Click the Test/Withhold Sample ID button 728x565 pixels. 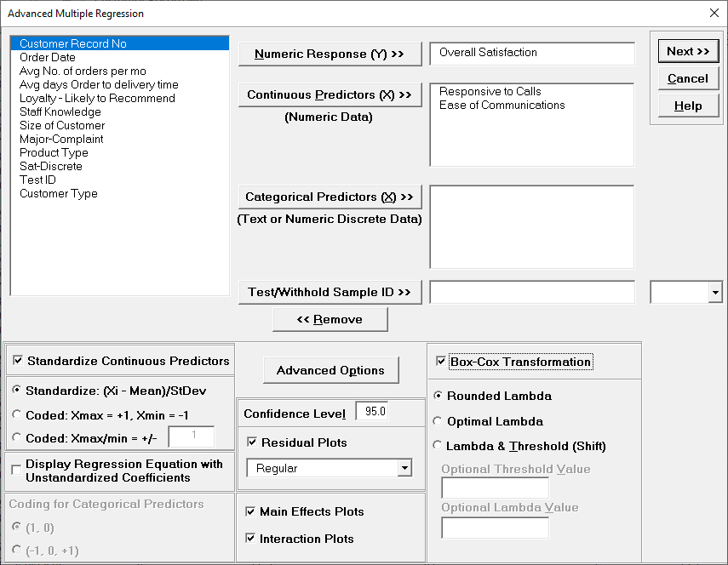coord(330,292)
